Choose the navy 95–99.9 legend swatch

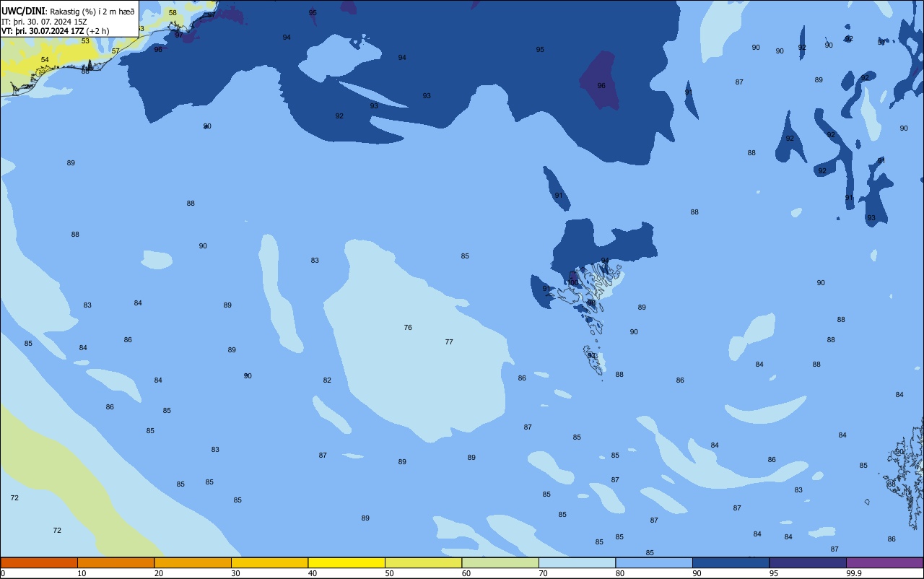(x=808, y=562)
